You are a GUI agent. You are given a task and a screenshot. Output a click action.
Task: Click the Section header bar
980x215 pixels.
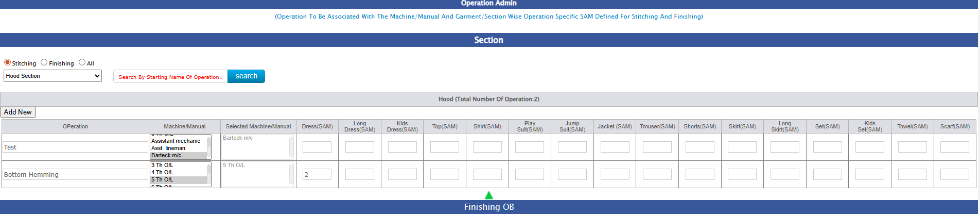489,40
